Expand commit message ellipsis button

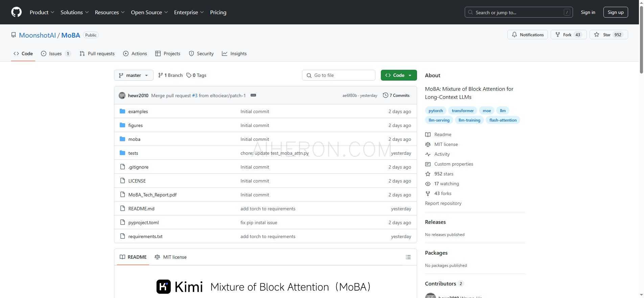(x=253, y=95)
